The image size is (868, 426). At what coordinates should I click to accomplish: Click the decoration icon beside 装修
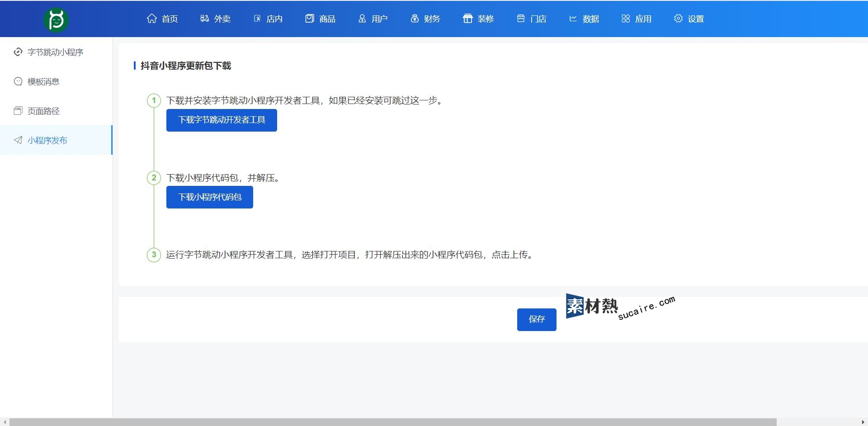click(468, 19)
